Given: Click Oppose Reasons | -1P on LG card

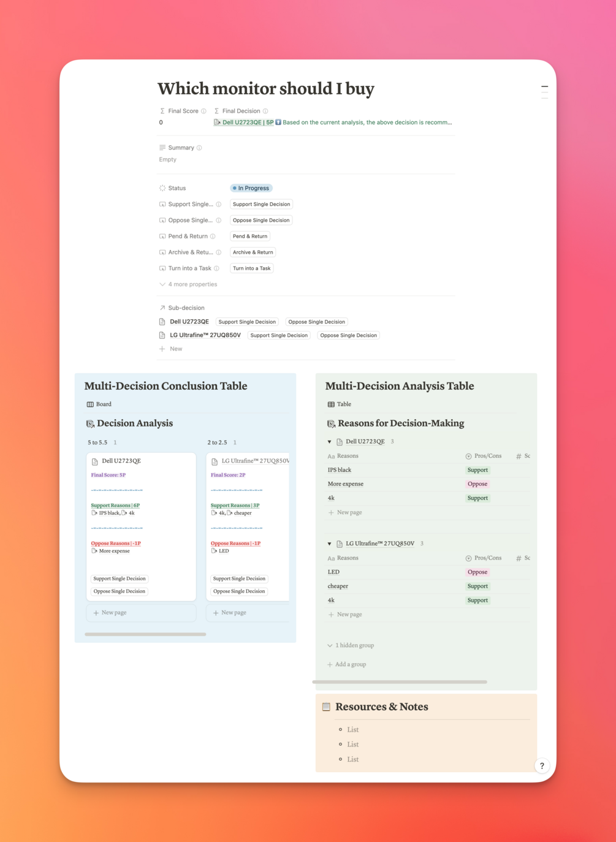Looking at the screenshot, I should [235, 544].
